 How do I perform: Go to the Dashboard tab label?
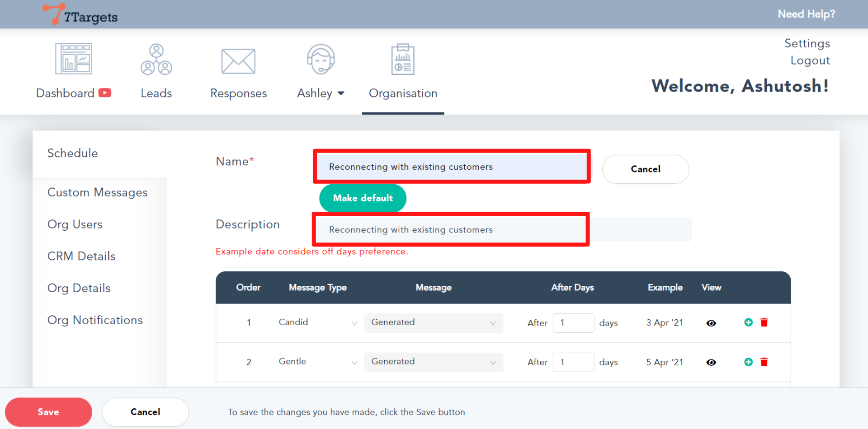point(65,93)
